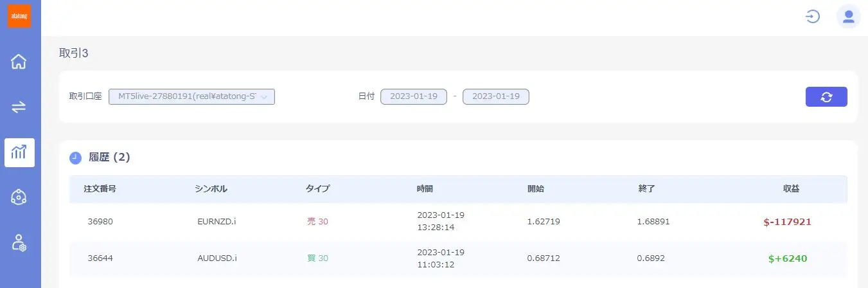The height and width of the screenshot is (288, 868).
Task: Click the 収益 column header
Action: pos(790,189)
